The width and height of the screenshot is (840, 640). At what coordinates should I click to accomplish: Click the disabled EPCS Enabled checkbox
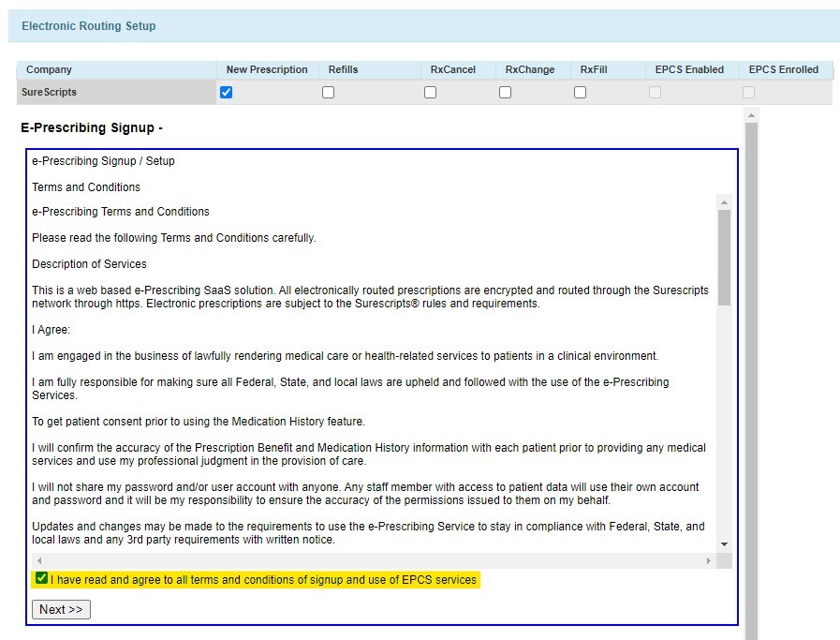click(x=656, y=91)
